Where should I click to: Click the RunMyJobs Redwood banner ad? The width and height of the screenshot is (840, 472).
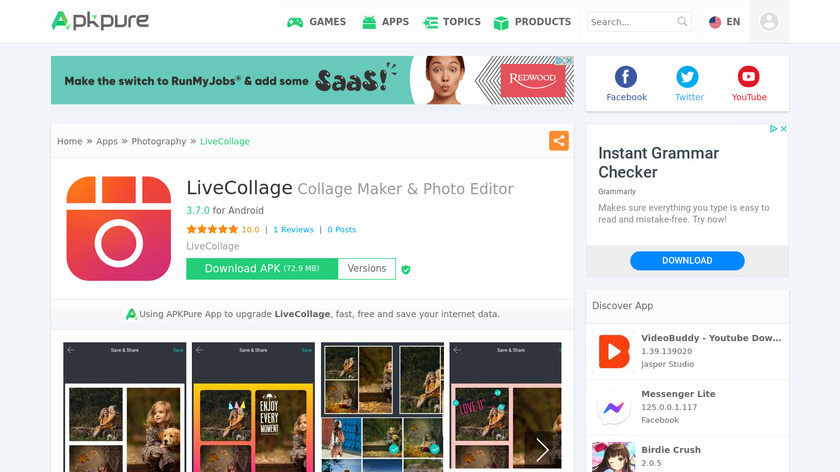(x=312, y=80)
